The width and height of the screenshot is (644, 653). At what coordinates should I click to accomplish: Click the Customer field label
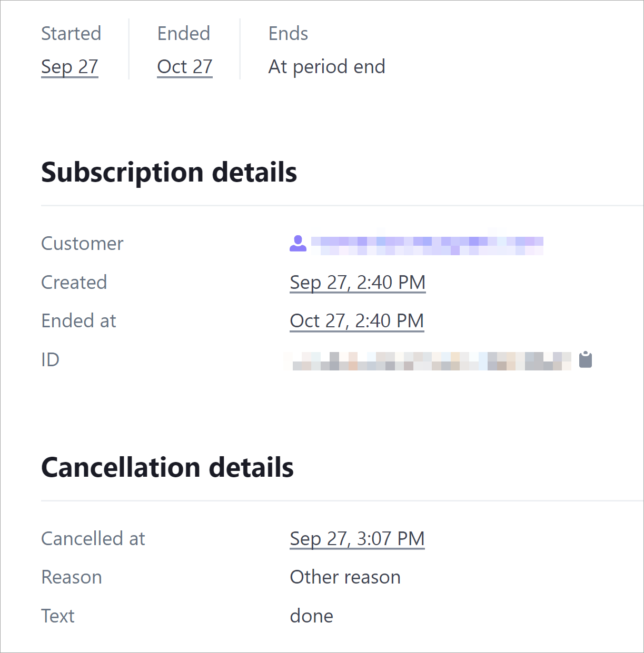pos(82,244)
